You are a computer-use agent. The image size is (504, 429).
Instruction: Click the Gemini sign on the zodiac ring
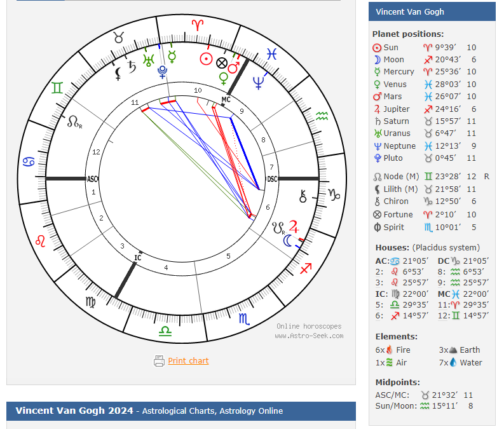click(57, 88)
